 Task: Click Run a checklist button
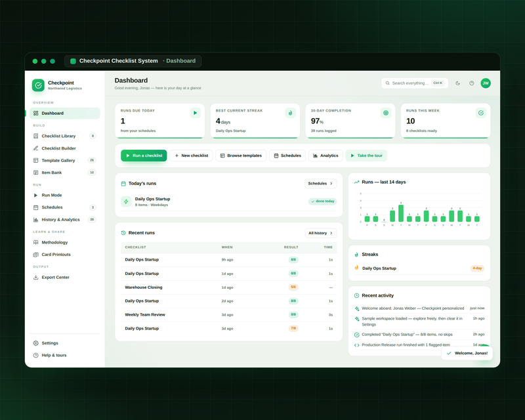coord(144,156)
